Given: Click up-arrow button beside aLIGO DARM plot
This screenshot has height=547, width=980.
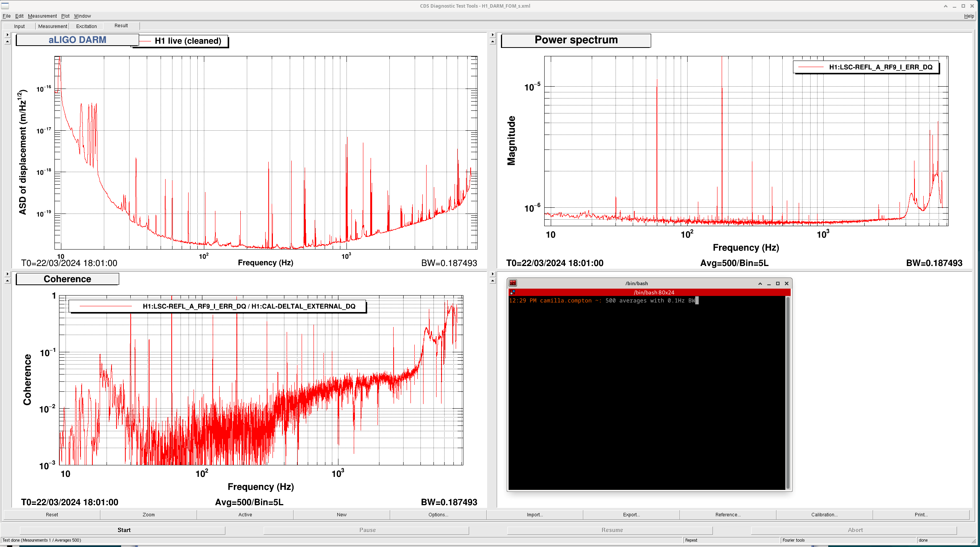Looking at the screenshot, I should [x=7, y=42].
